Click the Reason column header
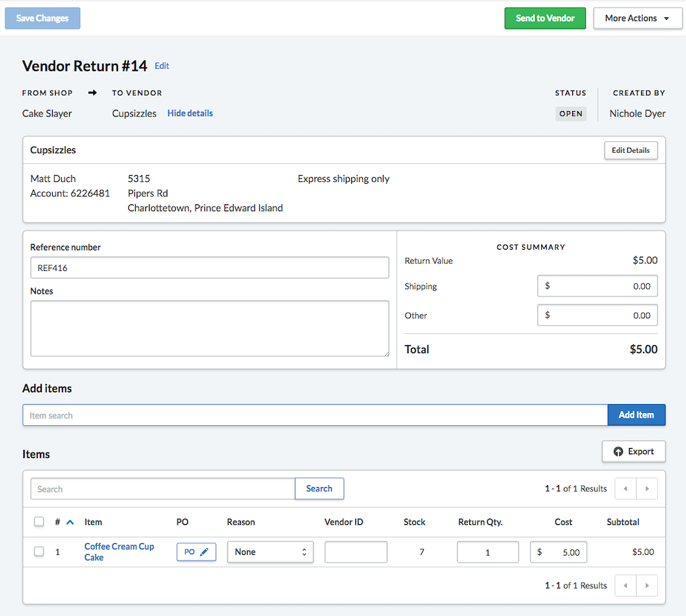 [x=241, y=522]
